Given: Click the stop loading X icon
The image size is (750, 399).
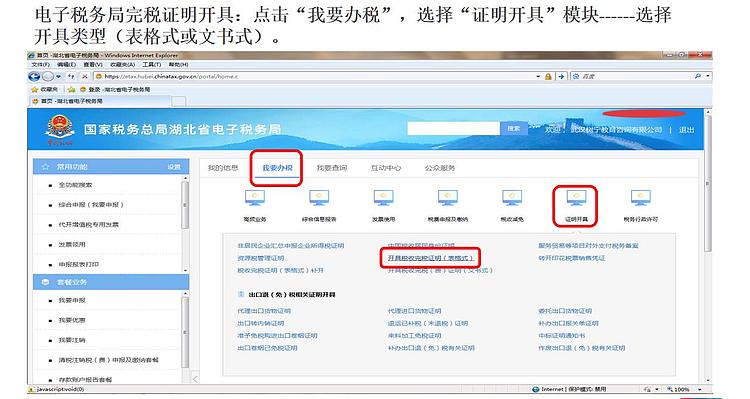Looking at the screenshot, I should click(x=85, y=76).
